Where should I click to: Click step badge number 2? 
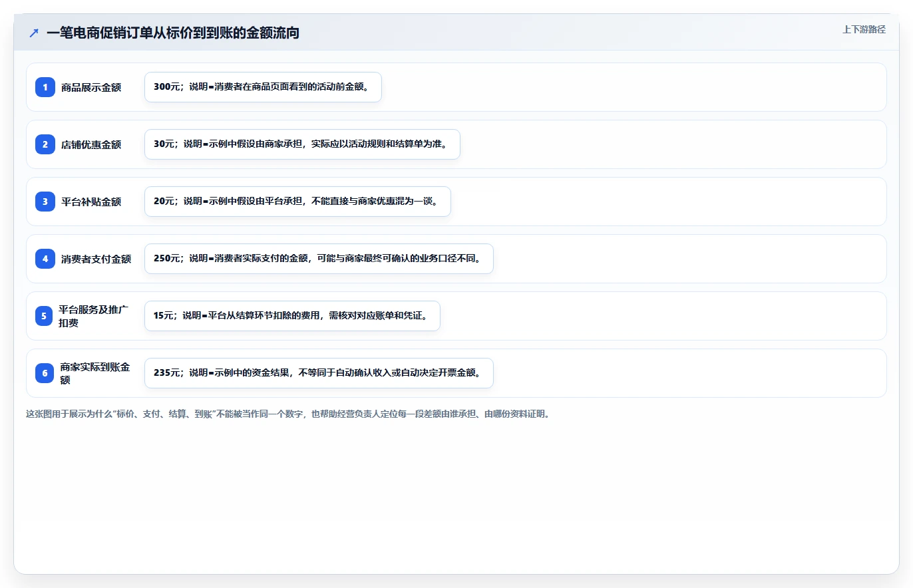tap(45, 144)
